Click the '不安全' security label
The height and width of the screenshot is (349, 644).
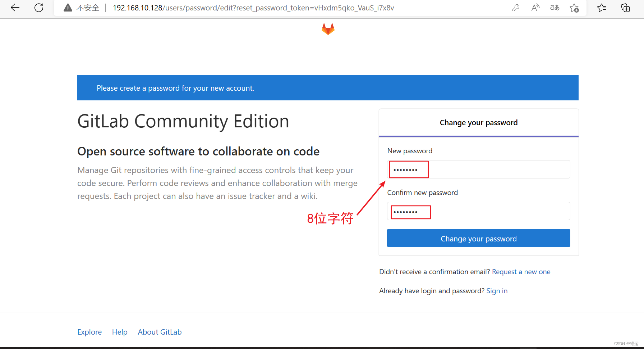pos(88,8)
